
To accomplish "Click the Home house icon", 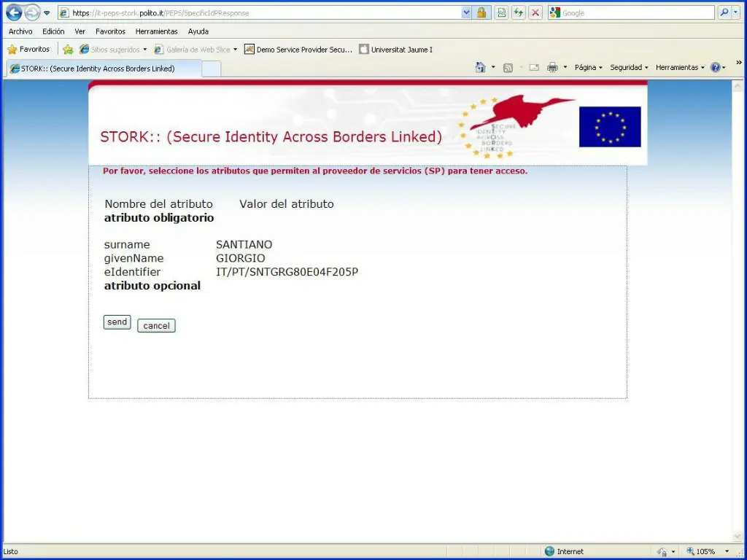I will tap(480, 67).
